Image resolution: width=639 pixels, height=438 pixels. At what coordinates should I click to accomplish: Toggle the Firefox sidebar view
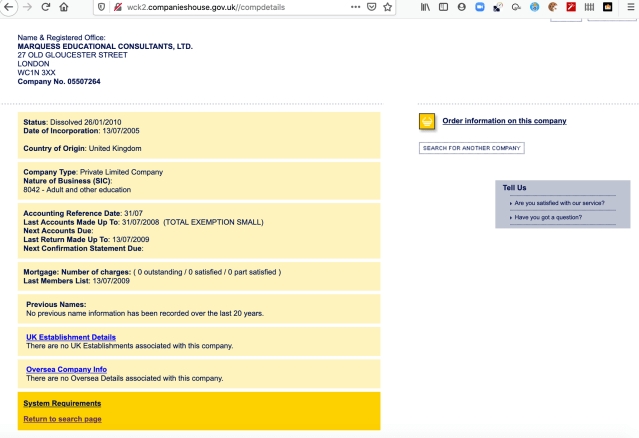coord(443,7)
